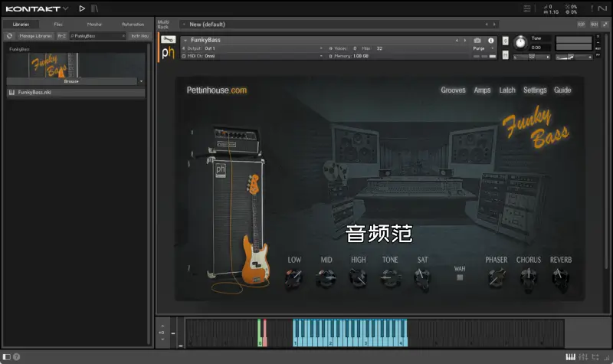Adjust the L-R pan slider
This screenshot has width=613, height=364.
pos(532,57)
